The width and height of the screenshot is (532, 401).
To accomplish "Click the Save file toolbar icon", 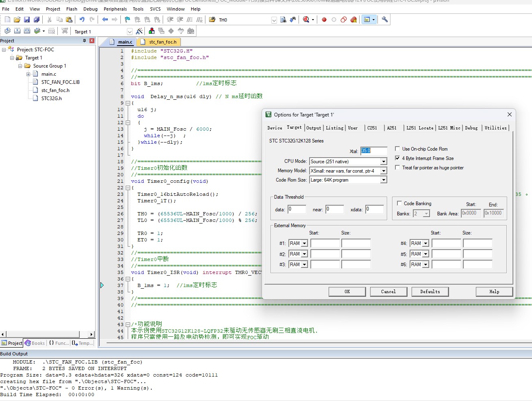I will click(27, 20).
